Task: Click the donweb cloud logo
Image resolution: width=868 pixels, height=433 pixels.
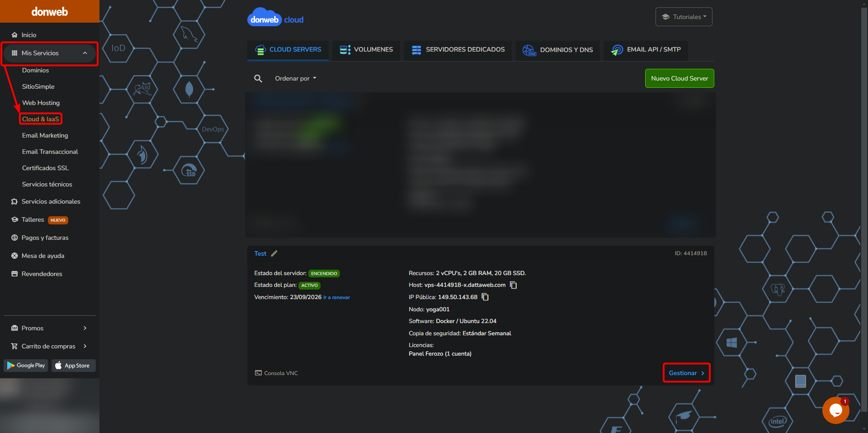Action: [x=275, y=17]
